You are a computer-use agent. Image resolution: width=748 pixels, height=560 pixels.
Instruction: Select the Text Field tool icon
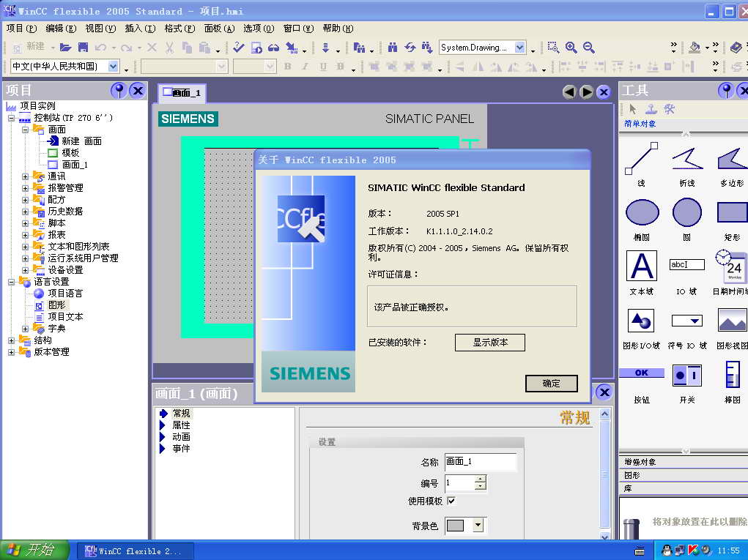point(642,266)
